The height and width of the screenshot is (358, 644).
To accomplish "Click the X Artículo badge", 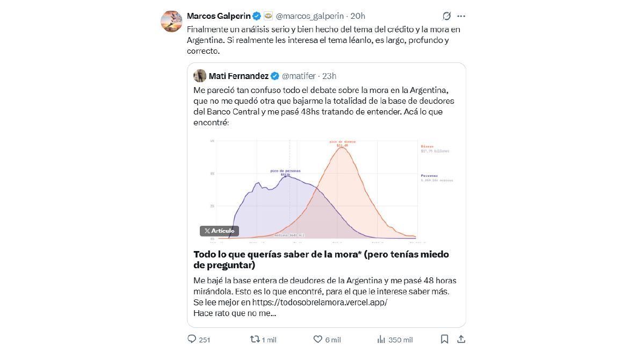I will [x=219, y=231].
